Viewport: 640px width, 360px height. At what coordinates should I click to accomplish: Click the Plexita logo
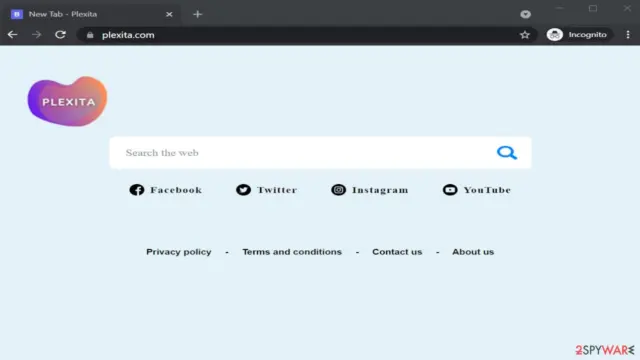[x=67, y=101]
